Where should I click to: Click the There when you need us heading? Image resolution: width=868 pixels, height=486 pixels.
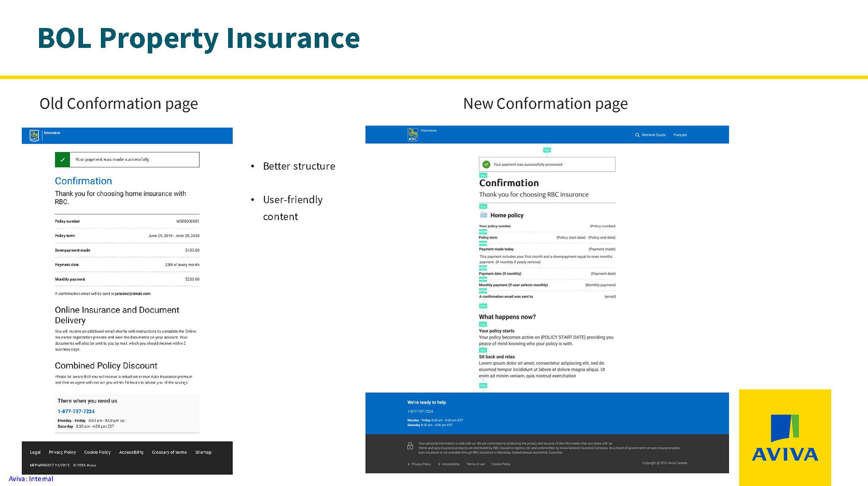pyautogui.click(x=87, y=401)
